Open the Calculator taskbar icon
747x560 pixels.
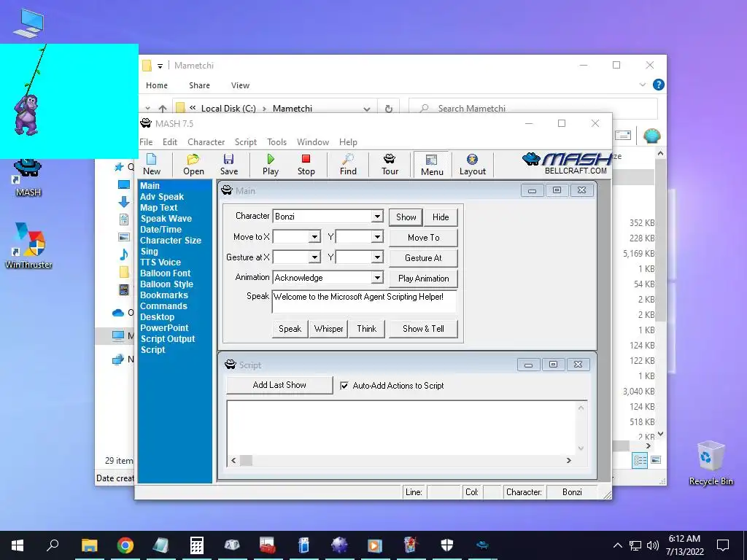click(x=196, y=545)
